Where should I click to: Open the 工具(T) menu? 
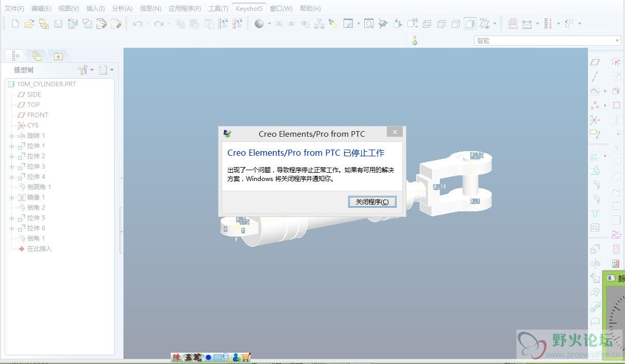pos(218,8)
